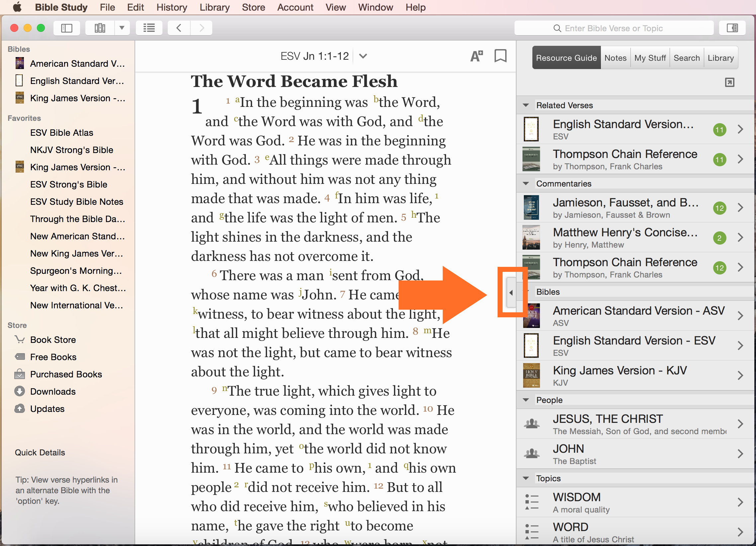Click the table of contents list icon
756x546 pixels.
tap(149, 28)
